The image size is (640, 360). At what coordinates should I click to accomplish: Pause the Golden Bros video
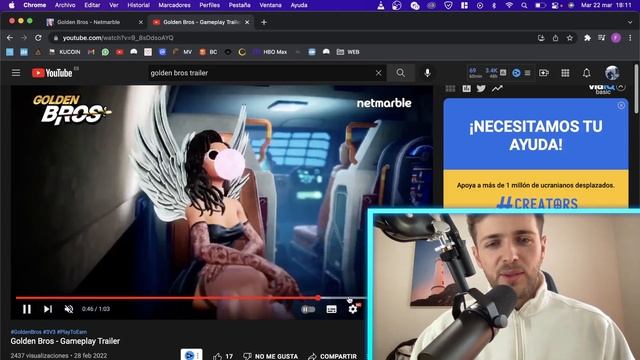(x=27, y=309)
